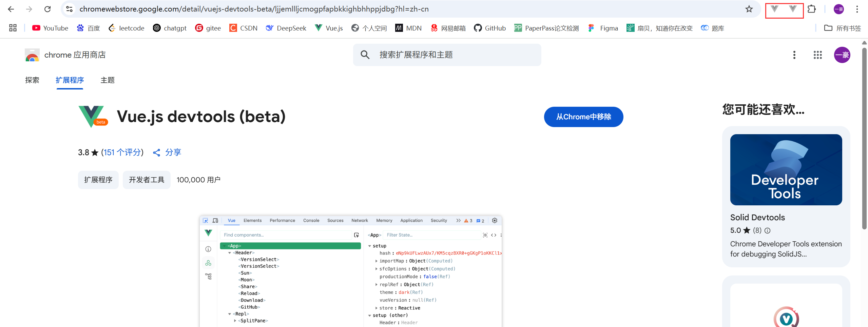This screenshot has height=327, width=868.
Task: Open Chrome's three-dot menu in the browser toolbar
Action: tap(857, 9)
